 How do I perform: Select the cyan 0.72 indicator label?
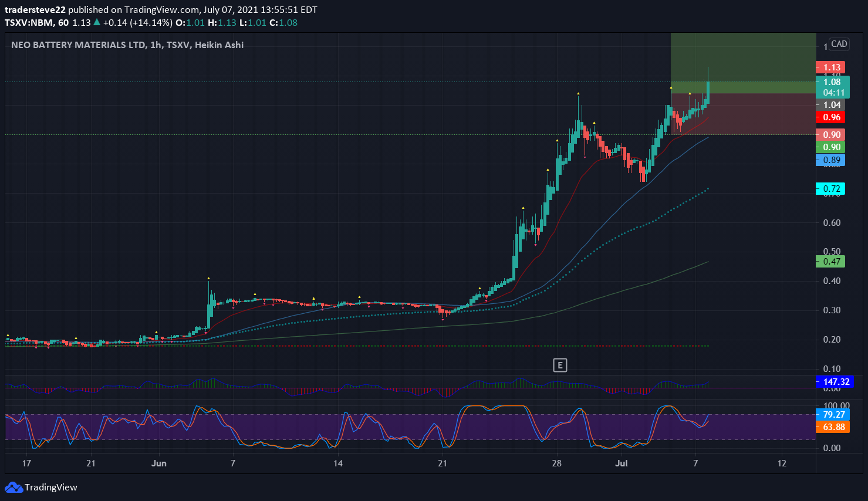coord(830,189)
